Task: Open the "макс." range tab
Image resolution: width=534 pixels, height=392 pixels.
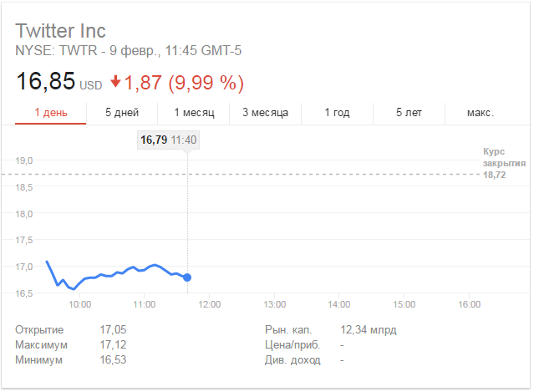Action: [481, 112]
